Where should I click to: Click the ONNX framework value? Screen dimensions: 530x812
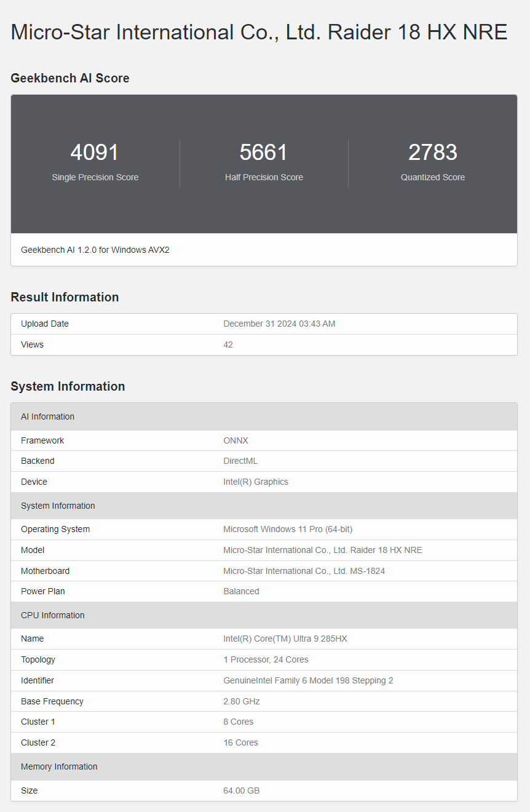235,440
